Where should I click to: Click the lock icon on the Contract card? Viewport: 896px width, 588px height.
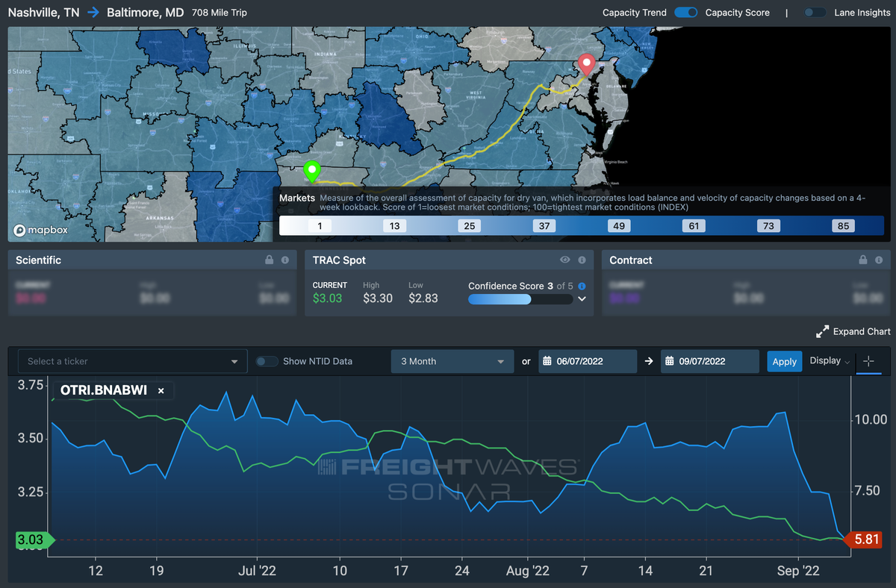863,260
